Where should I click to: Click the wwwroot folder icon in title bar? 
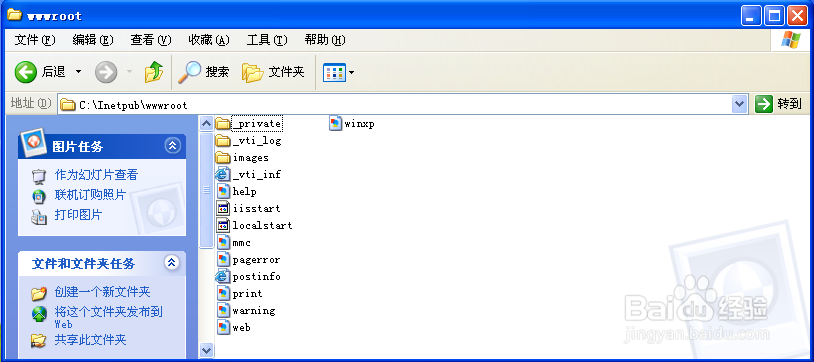pyautogui.click(x=14, y=15)
